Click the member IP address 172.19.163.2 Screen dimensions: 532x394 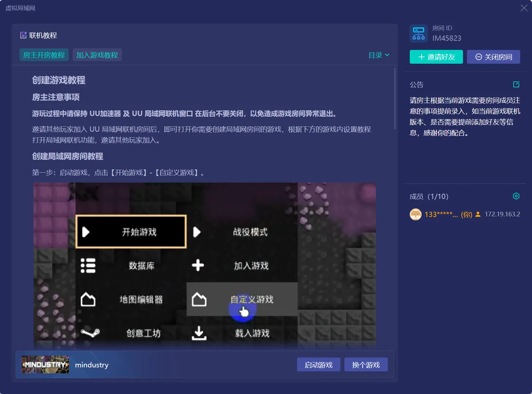502,214
